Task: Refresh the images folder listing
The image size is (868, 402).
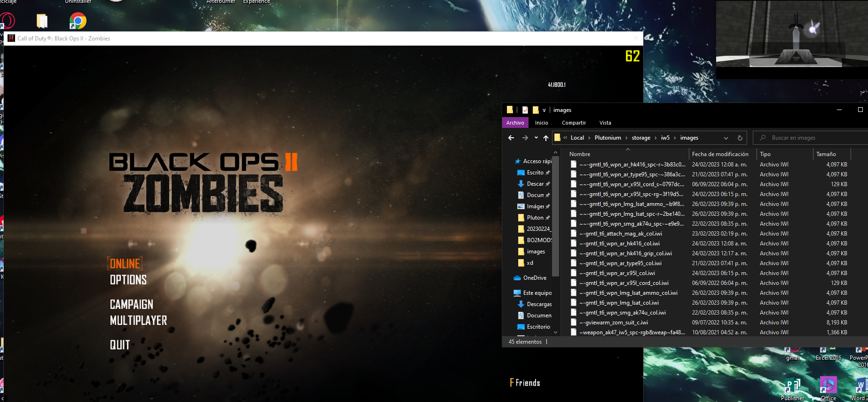Action: [740, 138]
